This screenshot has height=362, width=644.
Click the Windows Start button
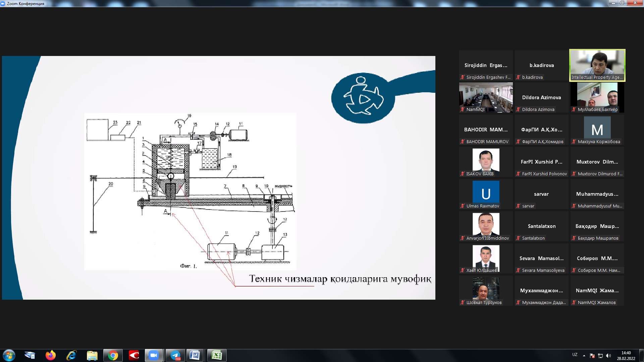click(x=9, y=355)
